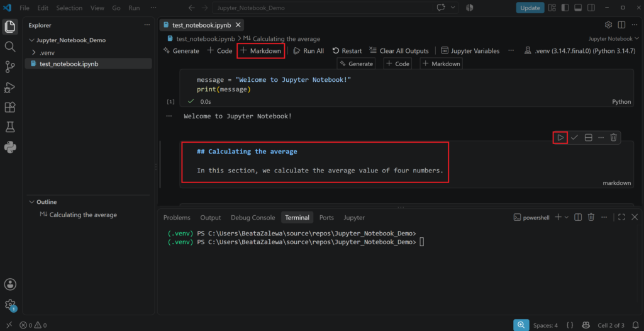This screenshot has width=644, height=331.
Task: Open the View menu
Action: [x=97, y=8]
